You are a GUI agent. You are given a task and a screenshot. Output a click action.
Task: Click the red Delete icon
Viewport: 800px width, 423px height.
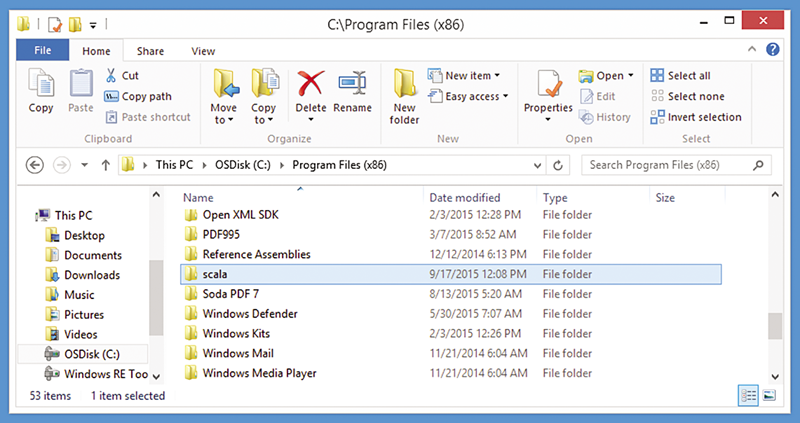[311, 84]
